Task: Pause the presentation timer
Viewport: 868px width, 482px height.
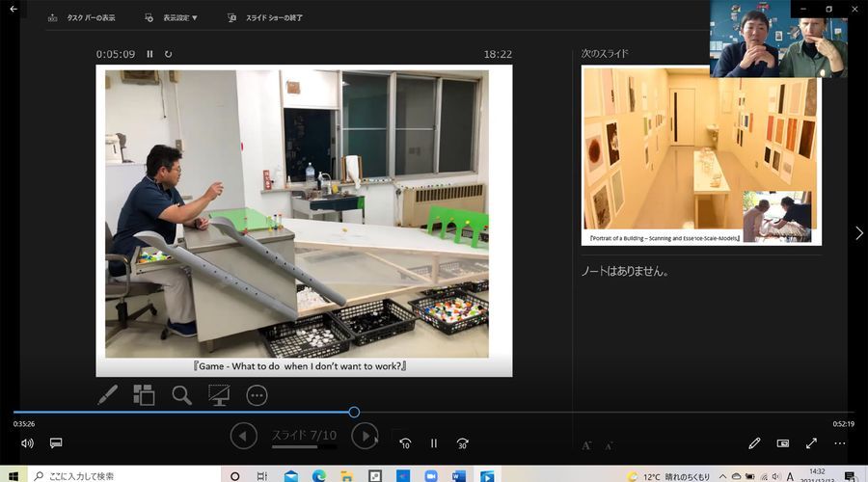Action: [149, 54]
